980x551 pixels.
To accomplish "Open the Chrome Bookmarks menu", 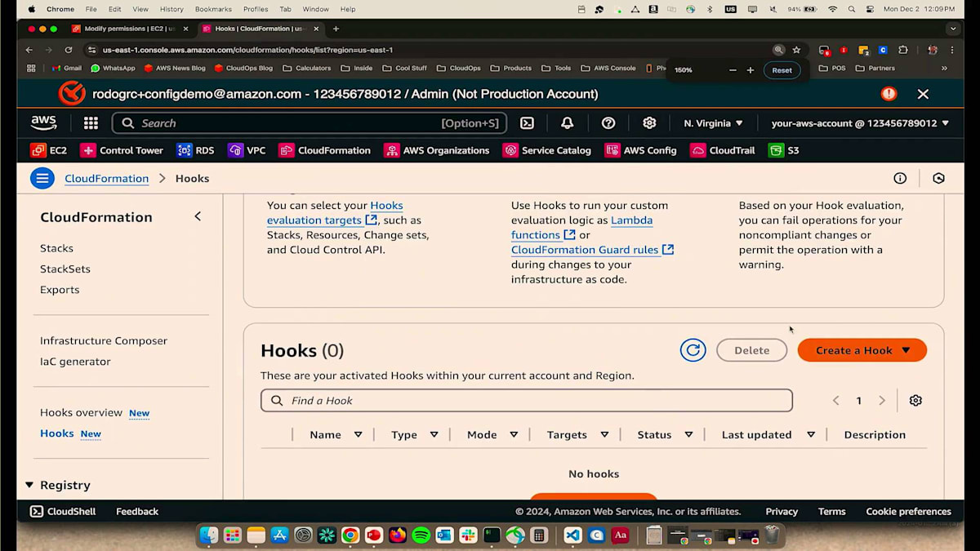I will click(x=213, y=9).
